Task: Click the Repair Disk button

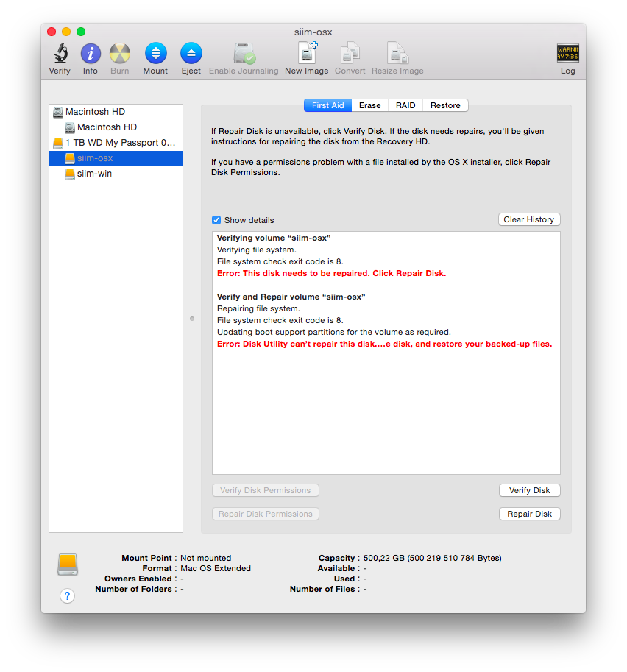Action: click(530, 514)
